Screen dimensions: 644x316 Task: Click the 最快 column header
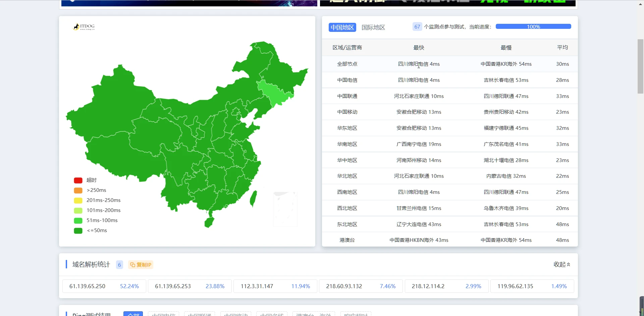pos(419,48)
